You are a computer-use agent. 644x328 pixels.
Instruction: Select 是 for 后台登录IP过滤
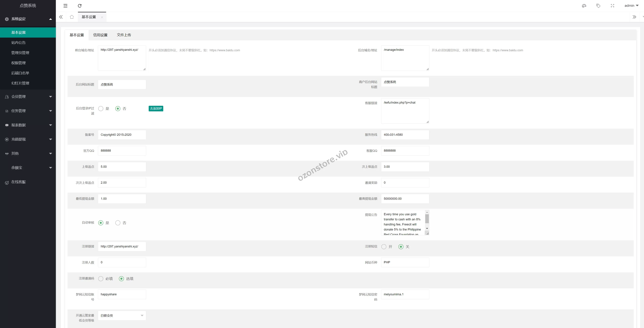101,109
